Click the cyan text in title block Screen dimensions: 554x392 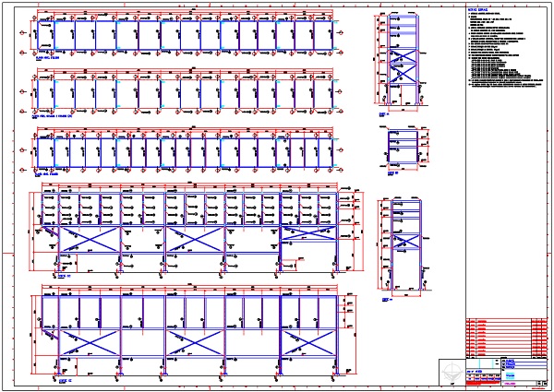(x=510, y=374)
